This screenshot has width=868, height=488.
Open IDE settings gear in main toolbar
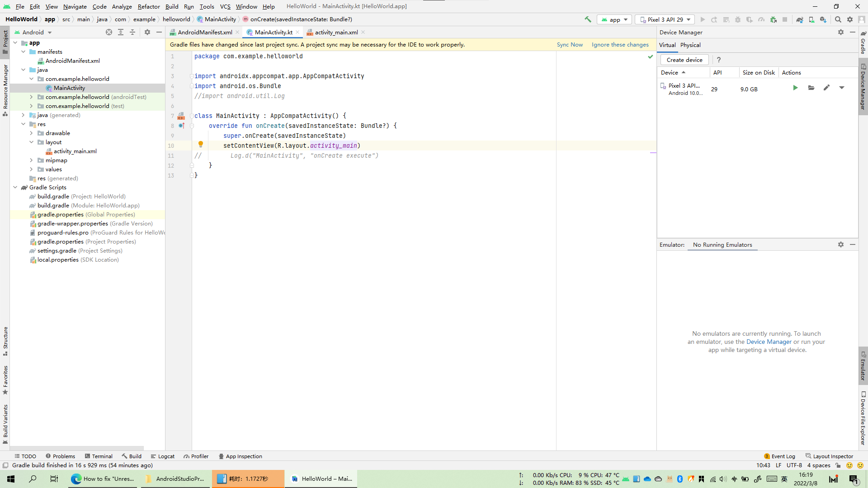coord(850,19)
